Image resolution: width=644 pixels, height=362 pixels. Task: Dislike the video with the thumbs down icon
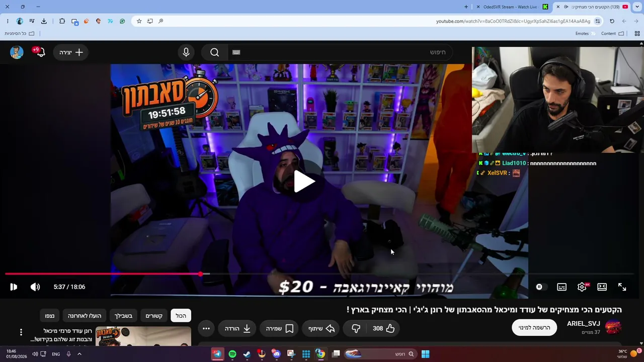pyautogui.click(x=356, y=328)
